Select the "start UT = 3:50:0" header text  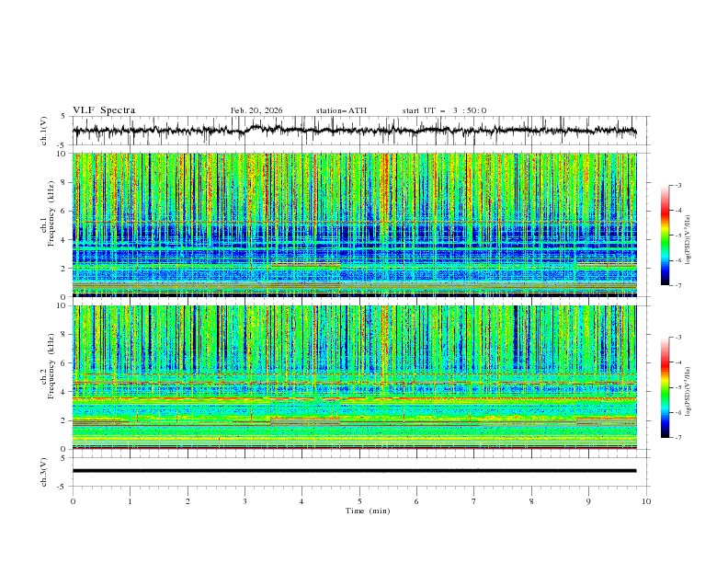444,110
